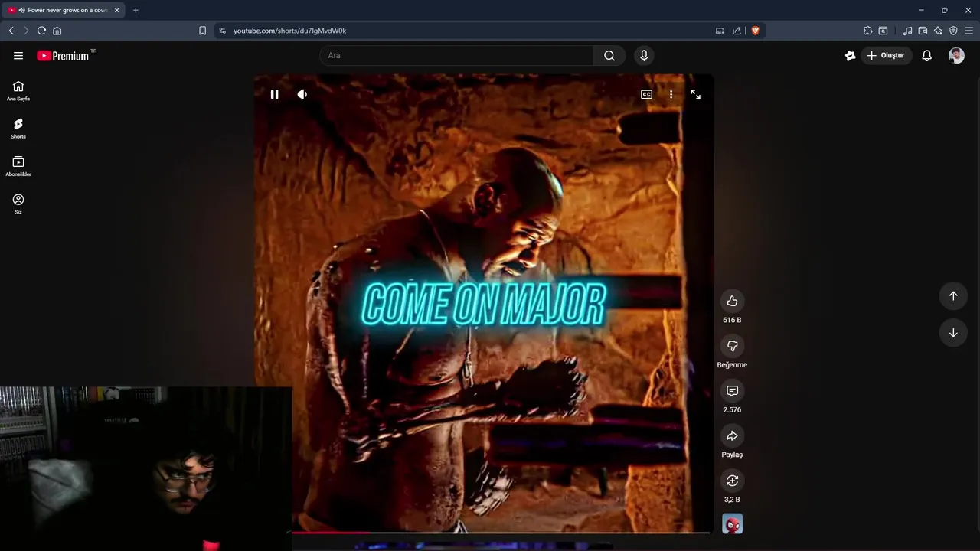Open the YouTube hamburger guide menu
This screenshot has width=980, height=551.
pos(18,55)
